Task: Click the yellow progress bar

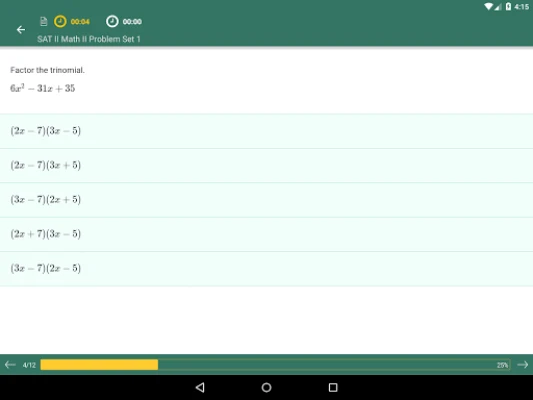Action: pos(99,365)
